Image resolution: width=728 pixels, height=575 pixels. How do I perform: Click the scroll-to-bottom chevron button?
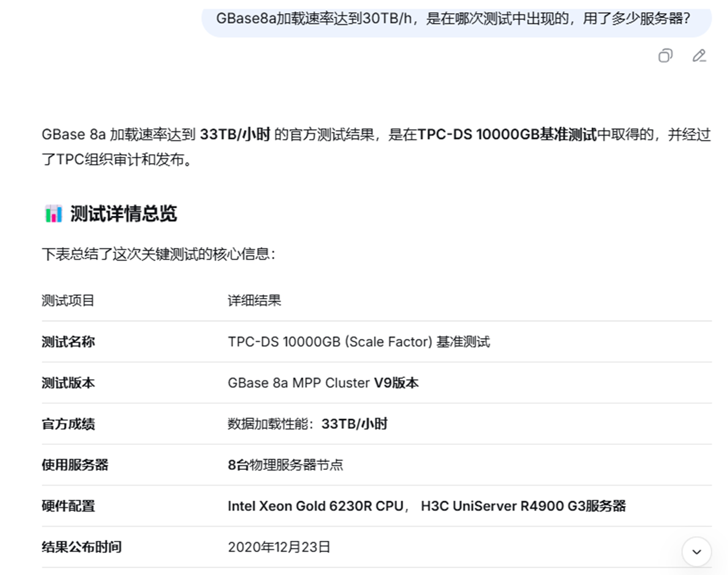pyautogui.click(x=697, y=552)
